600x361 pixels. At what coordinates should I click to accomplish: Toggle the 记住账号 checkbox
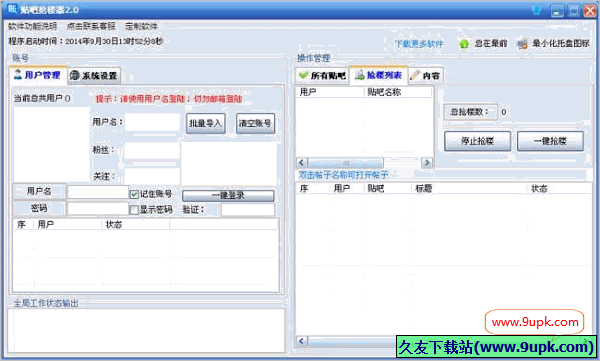tap(134, 194)
